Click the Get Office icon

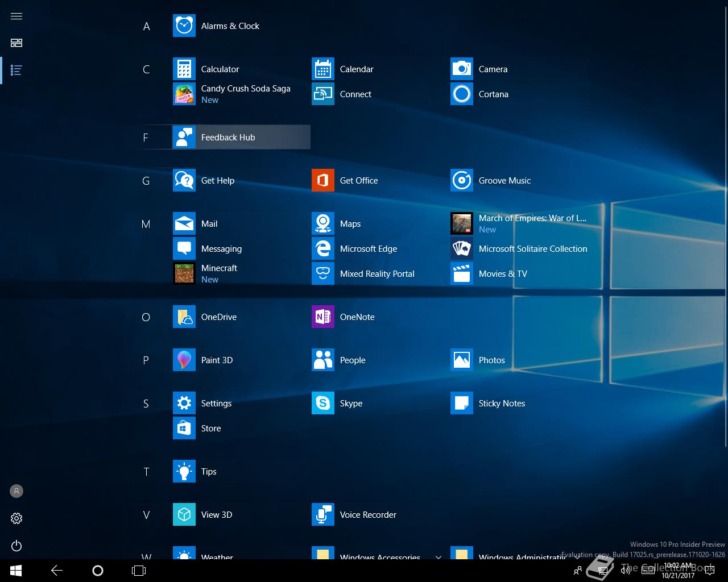(x=323, y=181)
